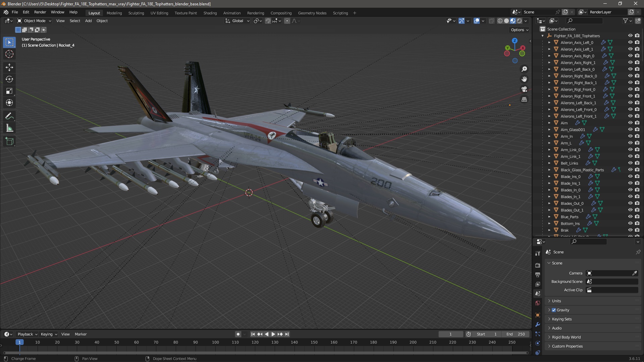Switch perspective/orthographic grid icon

click(524, 99)
